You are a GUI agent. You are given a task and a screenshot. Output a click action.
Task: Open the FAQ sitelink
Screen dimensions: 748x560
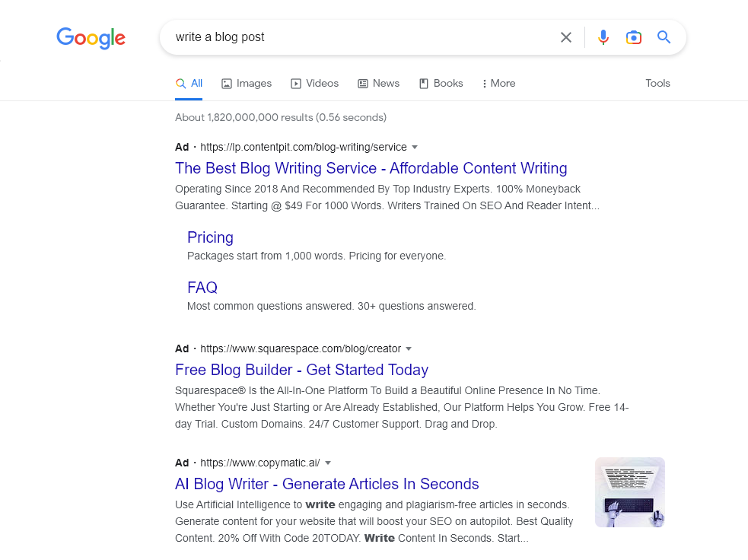202,288
